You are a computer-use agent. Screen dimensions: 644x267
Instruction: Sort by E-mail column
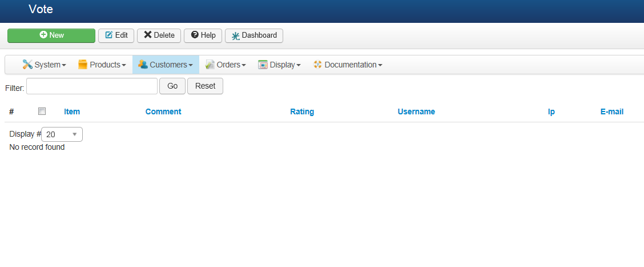[612, 111]
